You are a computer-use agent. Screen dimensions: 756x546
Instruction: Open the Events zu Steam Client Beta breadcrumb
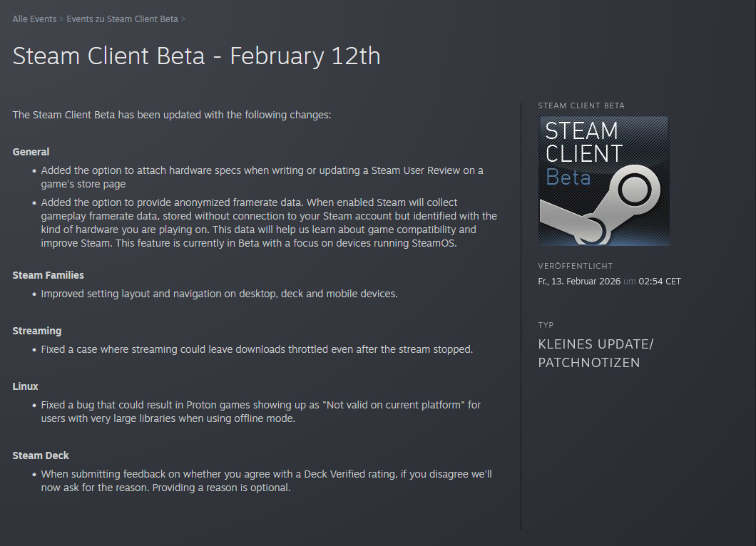(122, 19)
